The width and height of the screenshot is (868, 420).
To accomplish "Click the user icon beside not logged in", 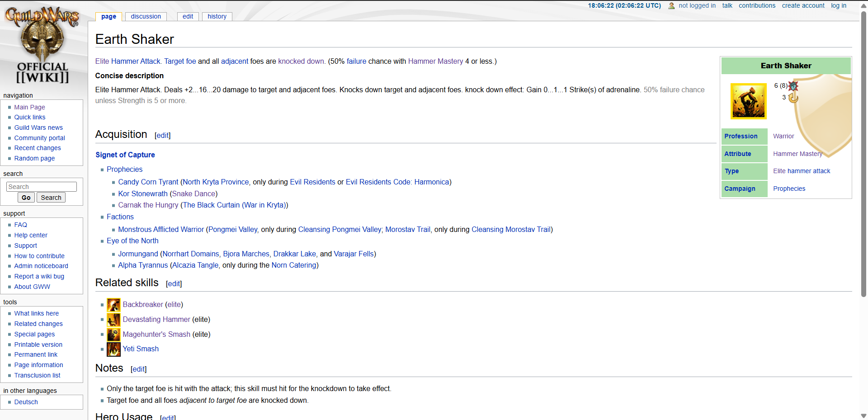I will tap(671, 6).
